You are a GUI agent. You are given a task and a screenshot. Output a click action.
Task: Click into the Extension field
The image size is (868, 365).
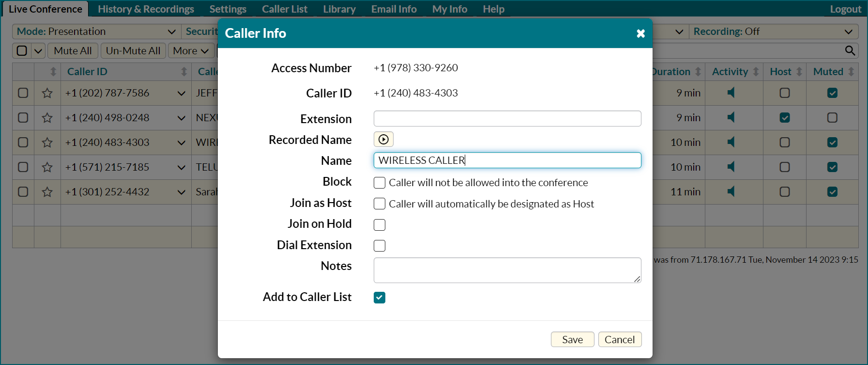[507, 118]
